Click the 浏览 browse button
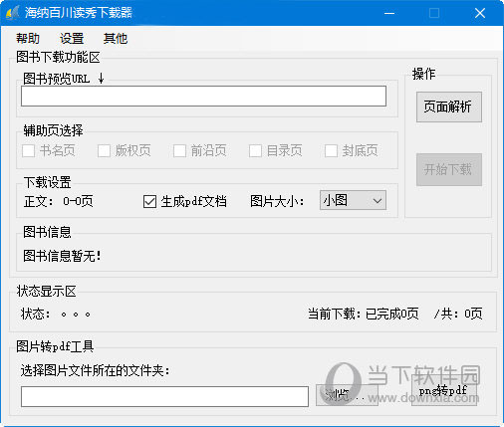The image size is (504, 427). pyautogui.click(x=347, y=395)
